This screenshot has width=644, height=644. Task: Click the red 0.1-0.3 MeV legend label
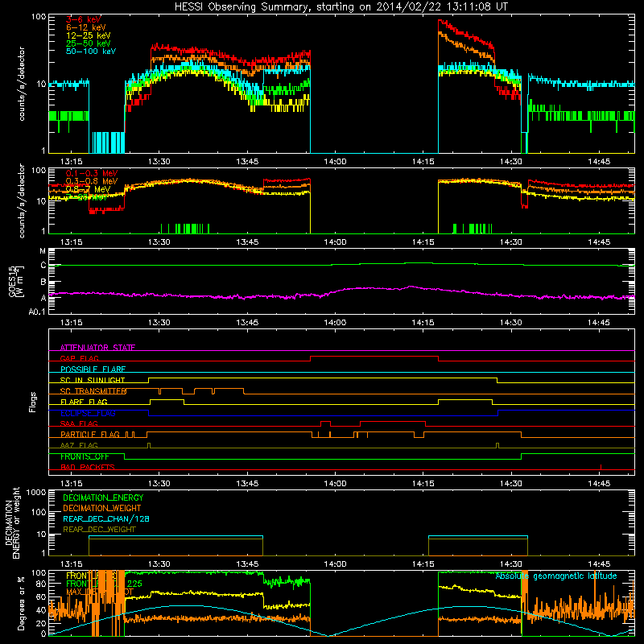point(92,173)
